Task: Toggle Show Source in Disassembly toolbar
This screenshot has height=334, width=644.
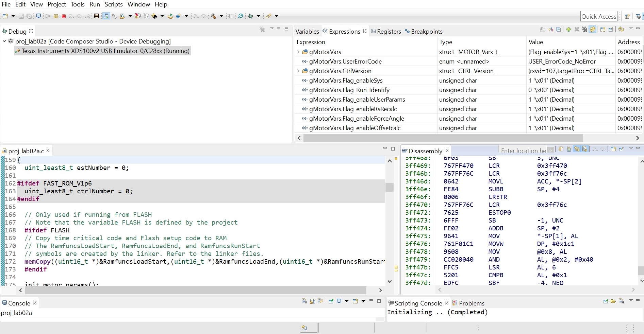Action: coord(584,149)
